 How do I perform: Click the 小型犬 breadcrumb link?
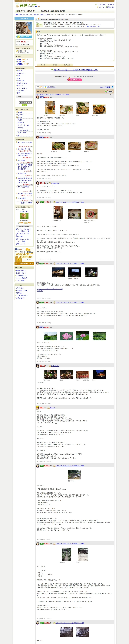coord(36,15)
